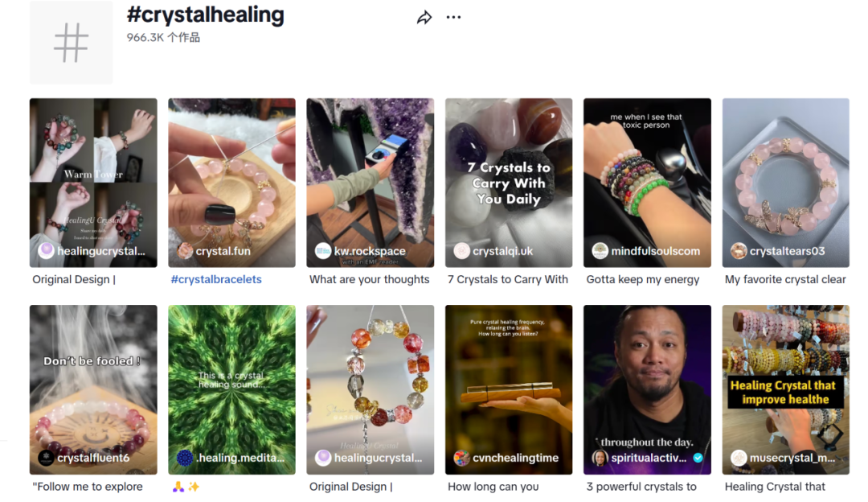Click the hashtag symbol avatar
Viewport: 868px width, 502px height.
(x=71, y=43)
